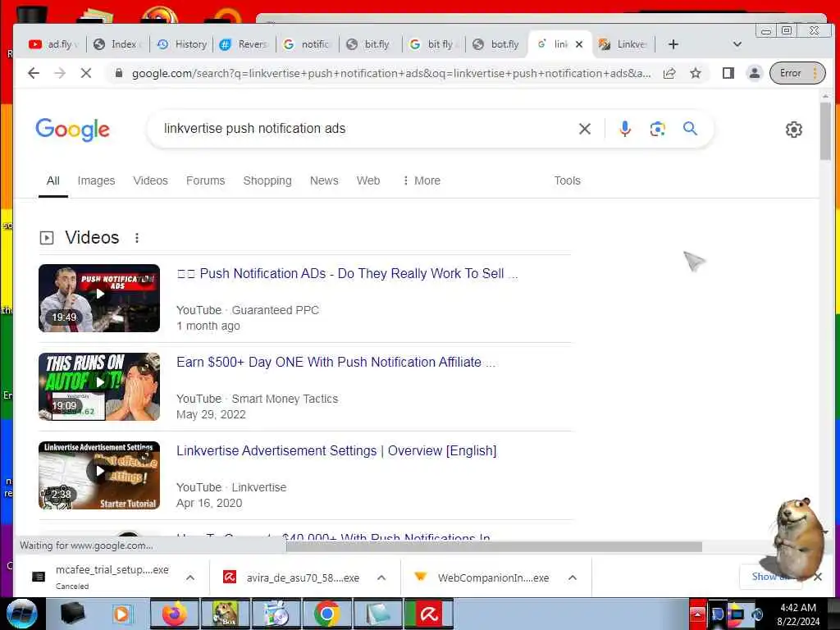Viewport: 840px width, 630px height.
Task: Click inside the Google search input
Action: (x=364, y=129)
